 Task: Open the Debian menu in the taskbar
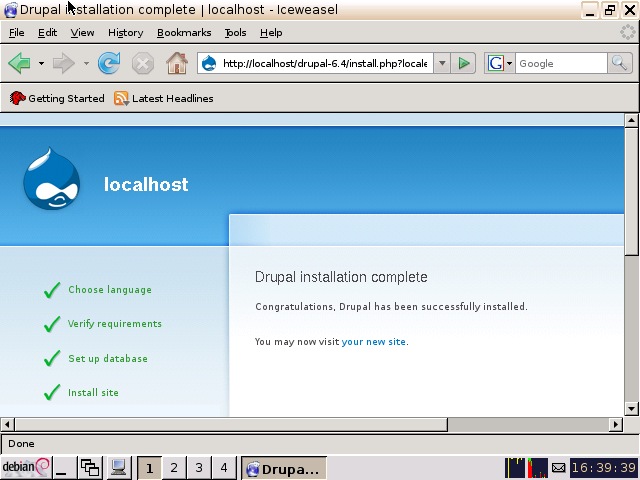26,467
